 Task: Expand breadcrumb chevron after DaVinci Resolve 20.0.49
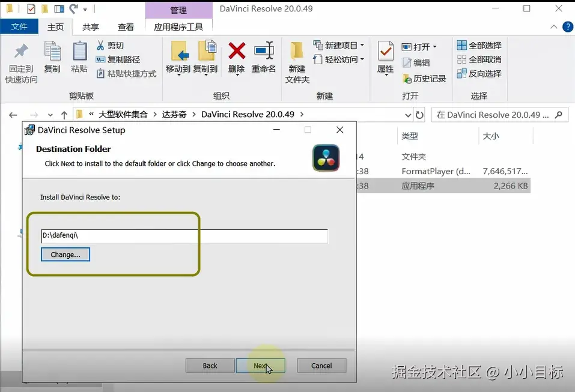pyautogui.click(x=302, y=114)
